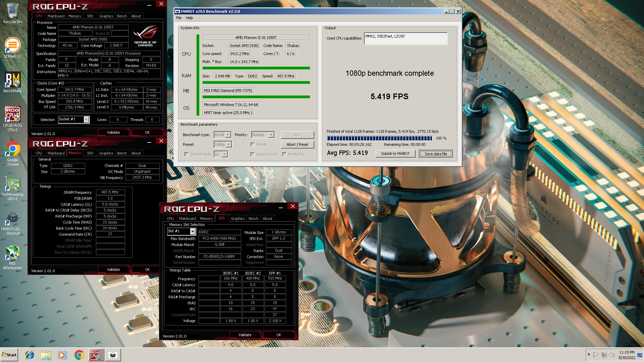Click the Run benchmark button

pyautogui.click(x=298, y=135)
